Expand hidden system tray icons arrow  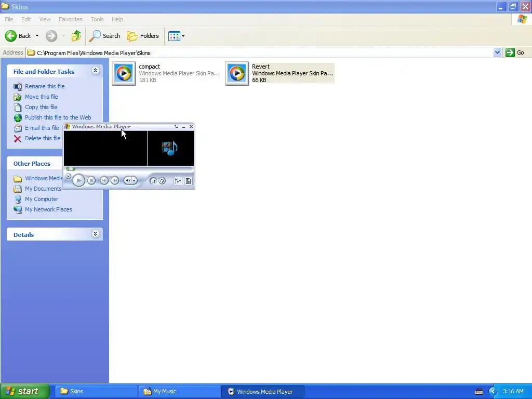point(493,392)
